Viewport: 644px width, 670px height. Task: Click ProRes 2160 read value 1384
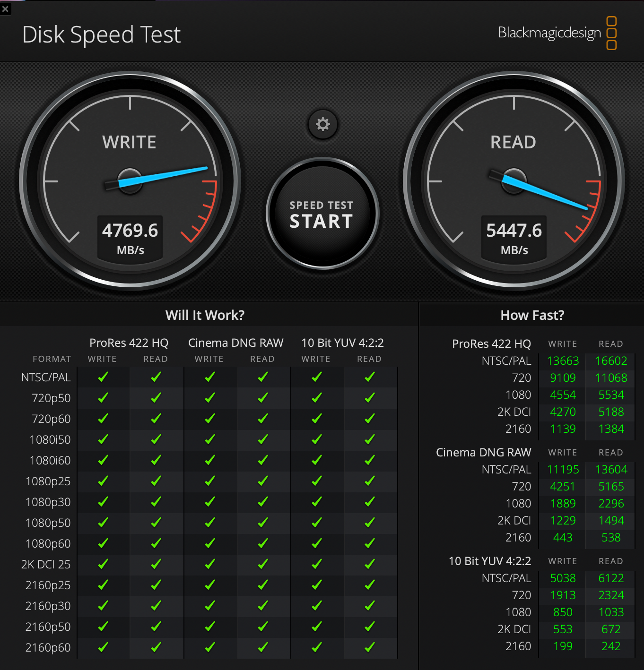[x=611, y=429]
